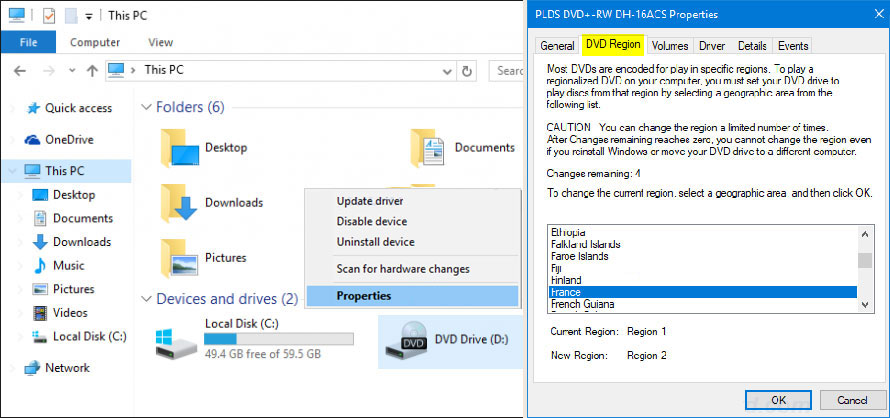Select the DVD Drive (D:) icon
890x418 pixels.
(x=406, y=340)
